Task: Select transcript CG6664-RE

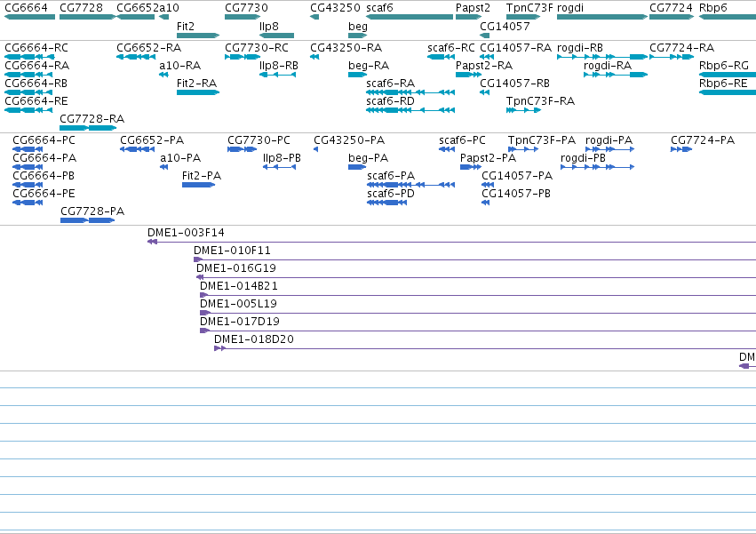Action: click(x=36, y=101)
